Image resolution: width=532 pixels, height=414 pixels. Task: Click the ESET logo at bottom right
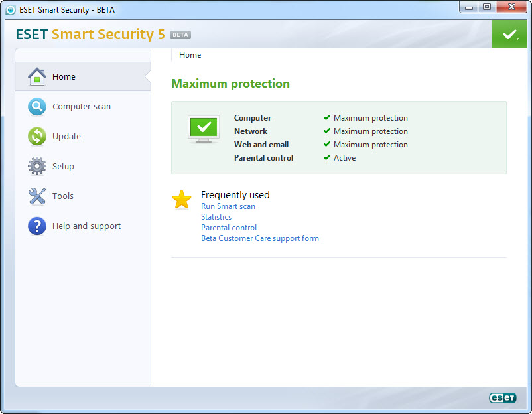pos(502,398)
